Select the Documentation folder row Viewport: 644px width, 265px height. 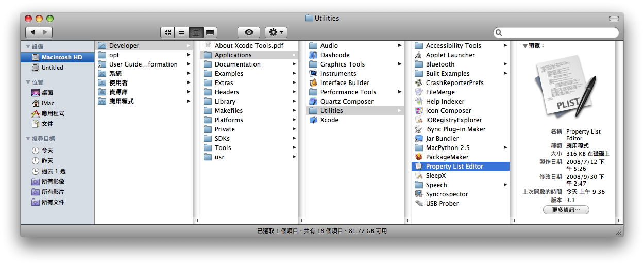coord(249,64)
